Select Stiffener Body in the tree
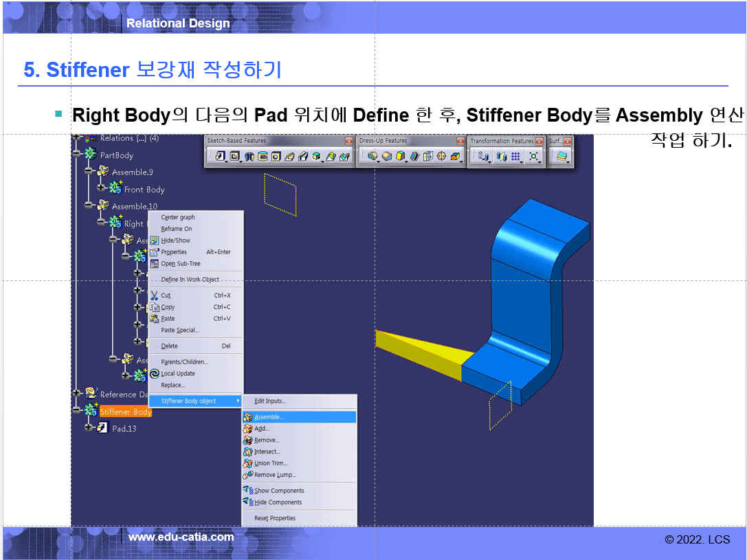This screenshot has height=560, width=747. [125, 412]
